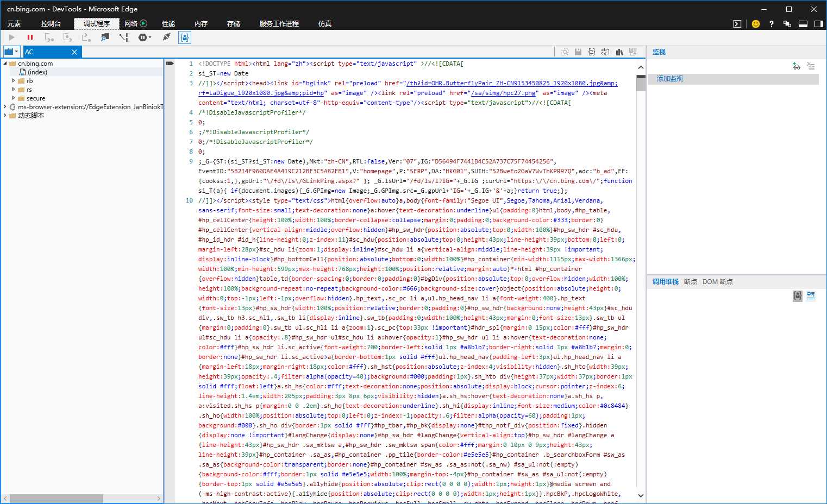This screenshot has height=504, width=827.
Task: Click the save icon in editor toolbar
Action: coord(578,52)
